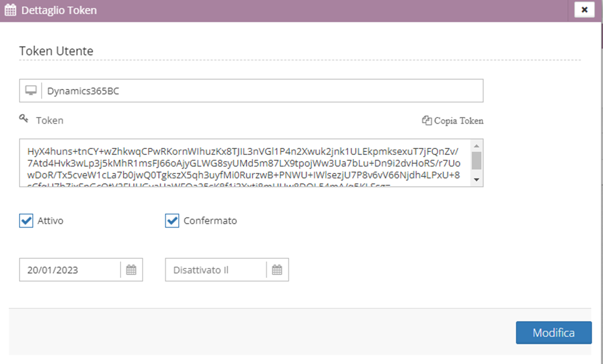
Task: Select the 20/01/2023 date field
Action: 70,270
